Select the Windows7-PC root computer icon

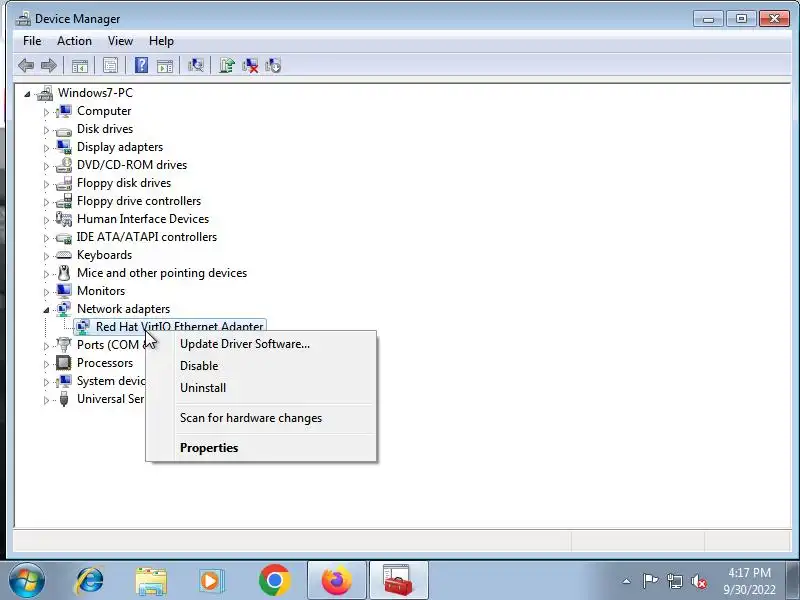coord(45,93)
